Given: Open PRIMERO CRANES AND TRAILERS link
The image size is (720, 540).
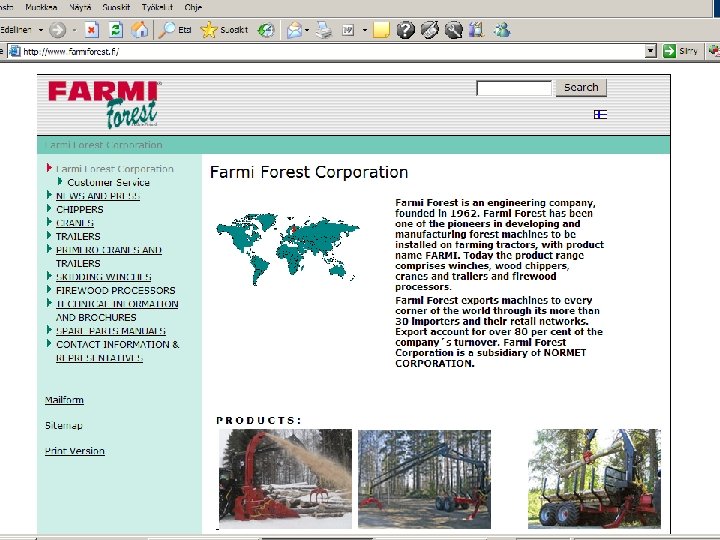Looking at the screenshot, I should pyautogui.click(x=108, y=257).
